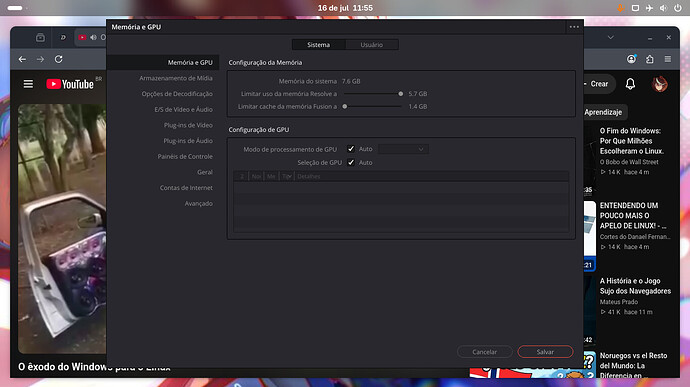Open the YouTube account avatar menu
This screenshot has width=690, height=387.
coord(659,84)
